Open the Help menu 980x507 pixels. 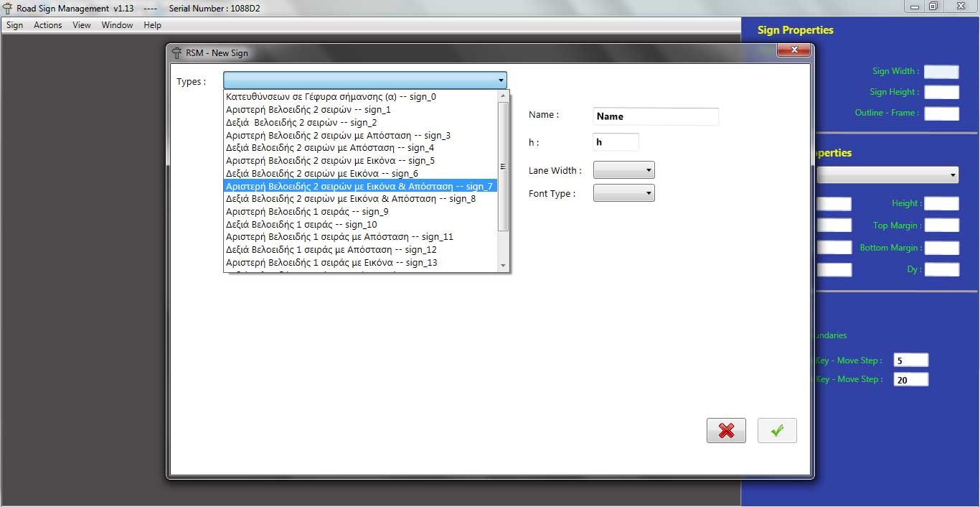[x=152, y=25]
